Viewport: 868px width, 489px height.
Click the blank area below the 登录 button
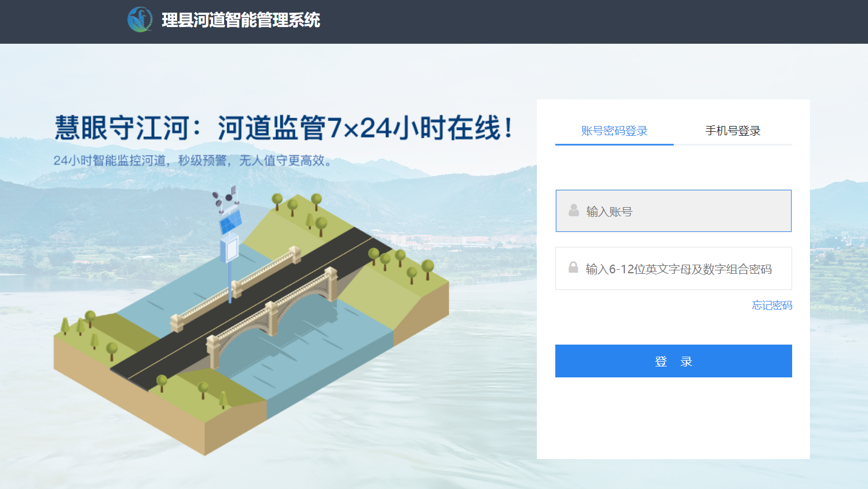(673, 417)
